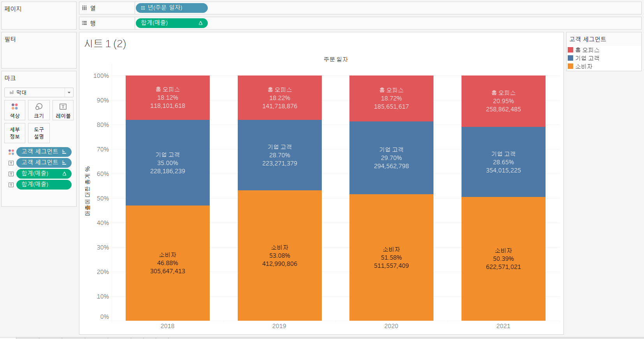The width and height of the screenshot is (644, 339).
Task: Select the 2020 홈 오피스 bar with 18.72%
Action: [391, 98]
